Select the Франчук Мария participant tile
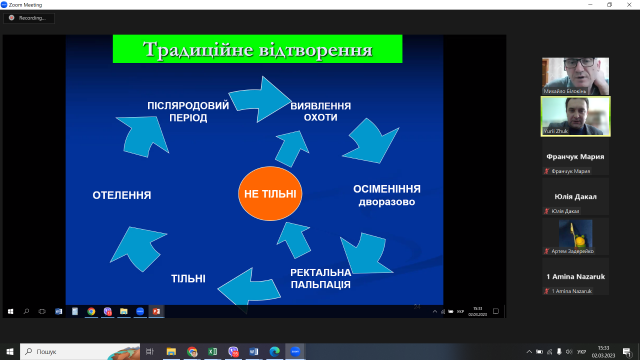 (x=575, y=157)
